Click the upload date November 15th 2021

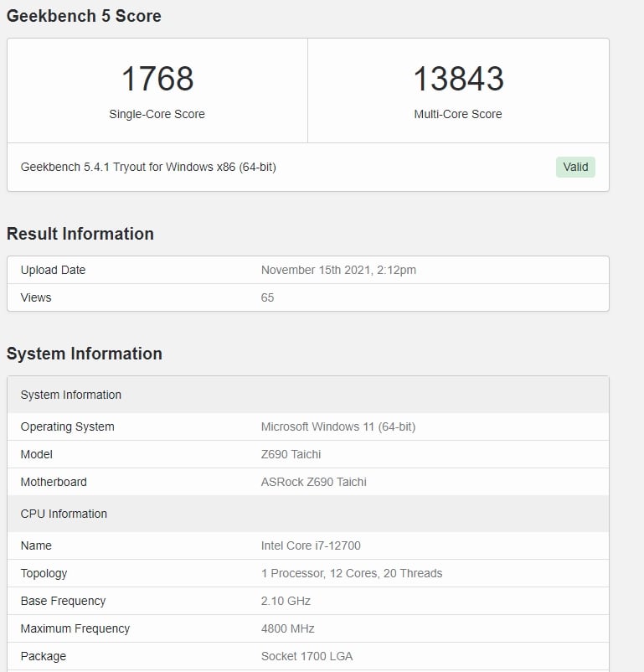(338, 270)
